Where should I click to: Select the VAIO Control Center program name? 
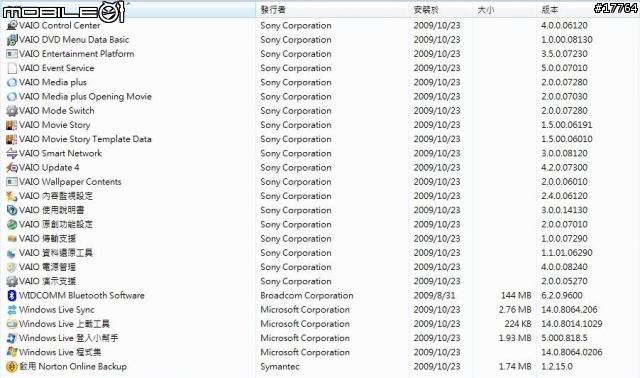(x=60, y=25)
